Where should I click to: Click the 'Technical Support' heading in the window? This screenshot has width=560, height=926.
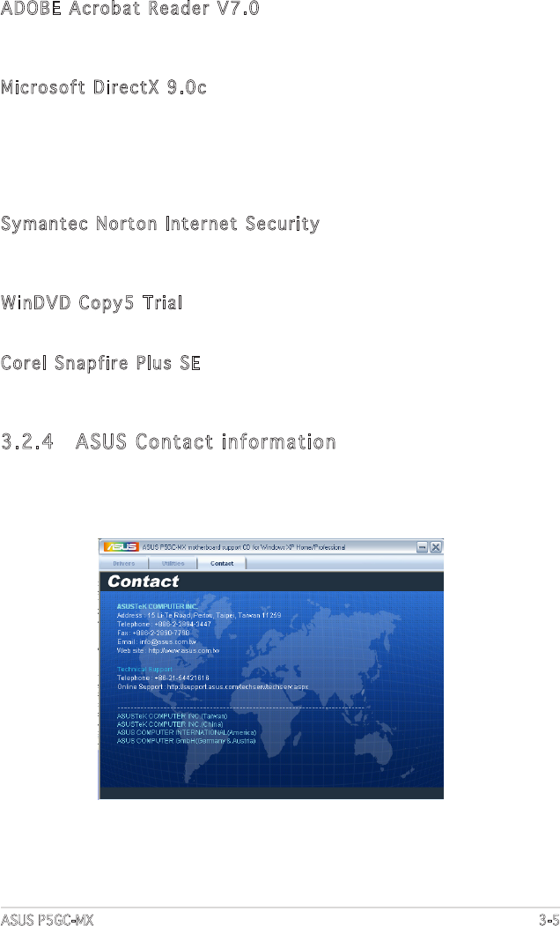click(x=144, y=669)
